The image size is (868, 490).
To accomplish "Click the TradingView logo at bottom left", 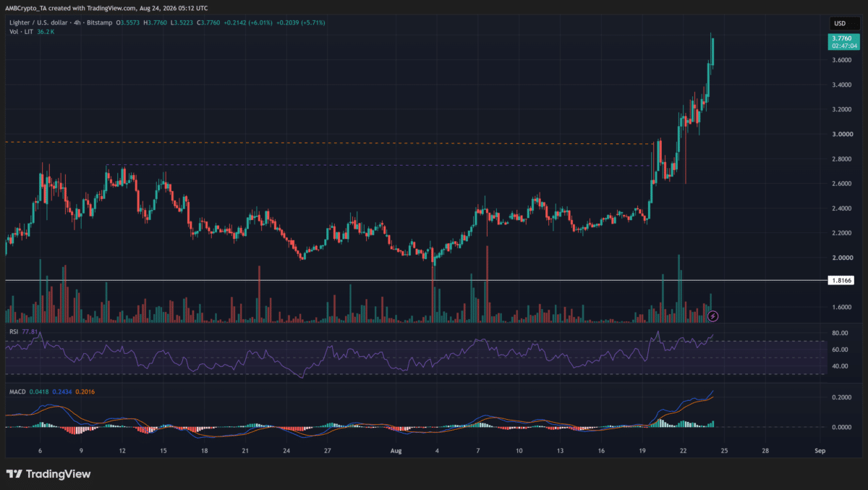I will tap(48, 474).
